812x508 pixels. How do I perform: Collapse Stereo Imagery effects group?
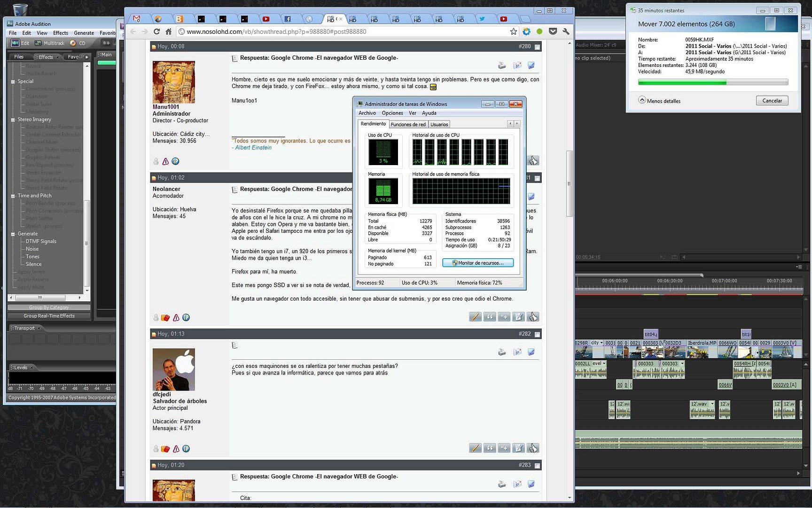[13, 120]
